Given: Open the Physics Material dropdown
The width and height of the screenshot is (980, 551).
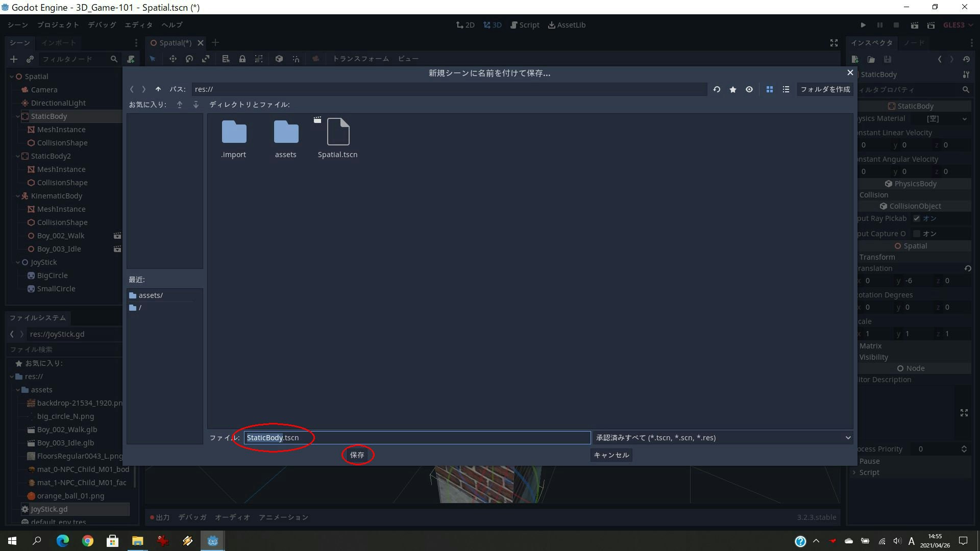Looking at the screenshot, I should tap(964, 119).
